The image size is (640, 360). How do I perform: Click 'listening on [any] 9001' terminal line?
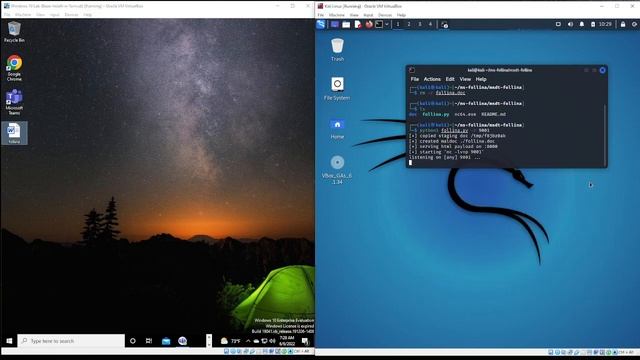(x=444, y=157)
